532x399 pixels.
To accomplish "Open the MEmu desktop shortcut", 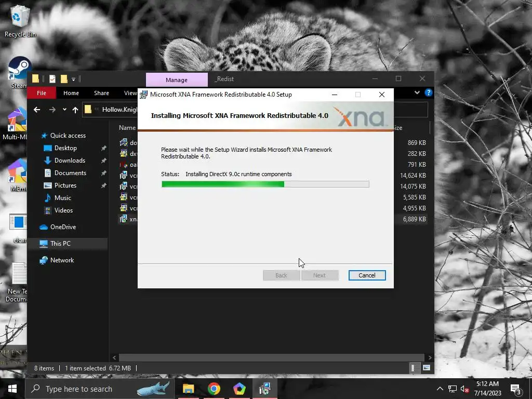I will tap(17, 176).
